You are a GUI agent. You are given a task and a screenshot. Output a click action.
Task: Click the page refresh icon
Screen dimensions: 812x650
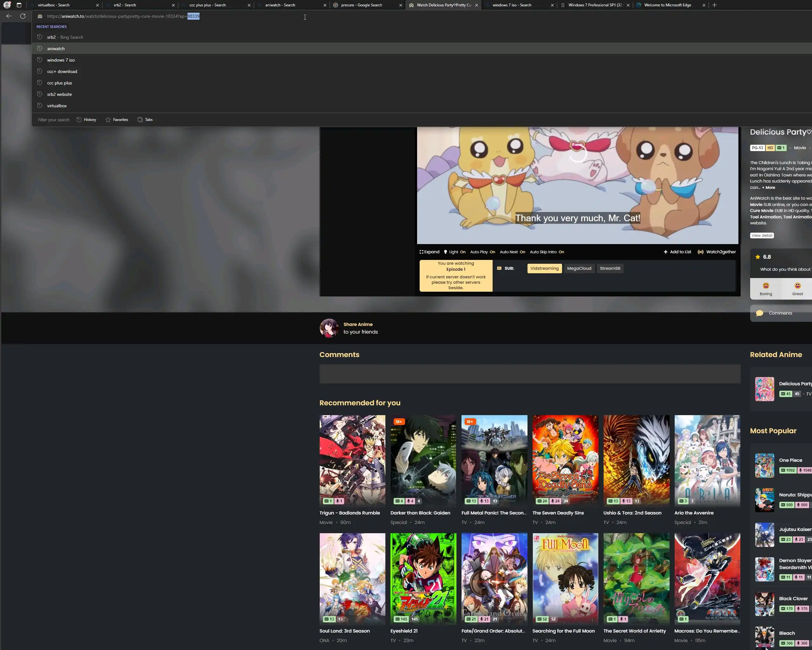click(23, 16)
